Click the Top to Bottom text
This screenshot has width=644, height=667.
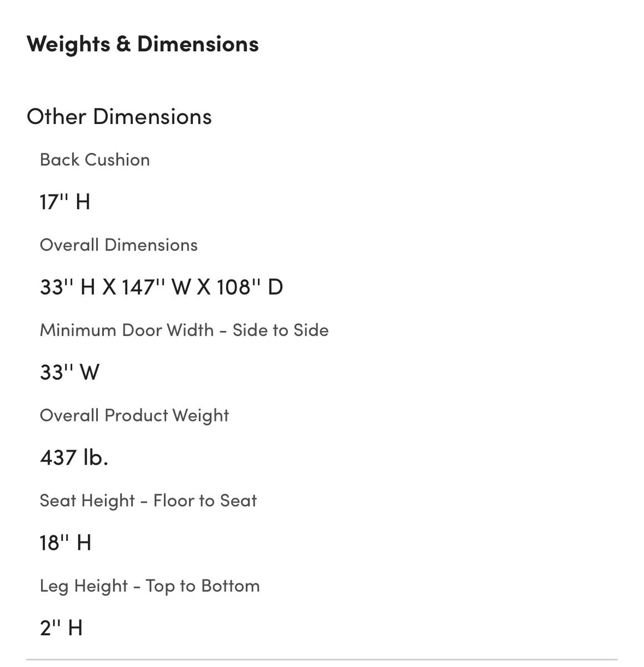(203, 586)
